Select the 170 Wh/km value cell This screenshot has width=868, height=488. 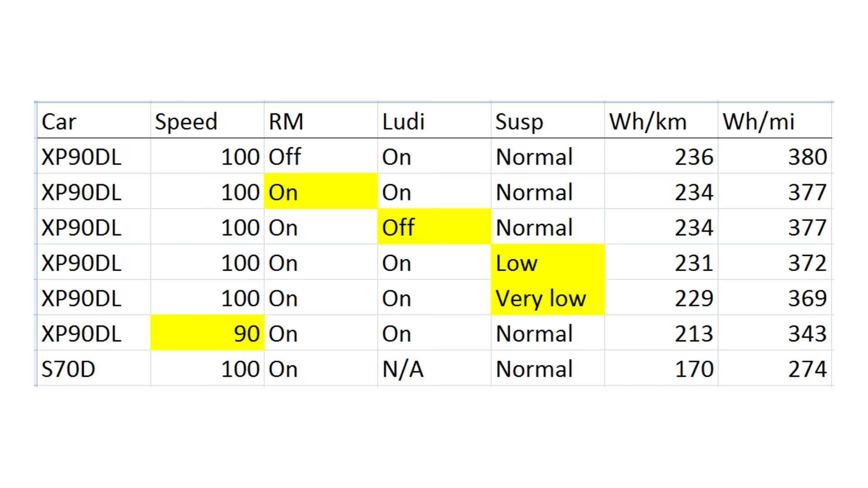[x=661, y=368]
